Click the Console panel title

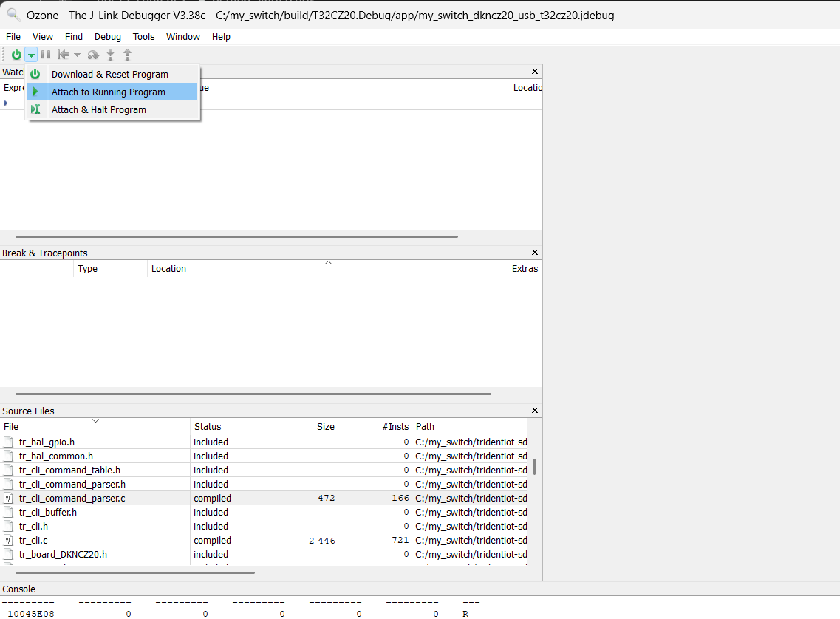click(18, 589)
